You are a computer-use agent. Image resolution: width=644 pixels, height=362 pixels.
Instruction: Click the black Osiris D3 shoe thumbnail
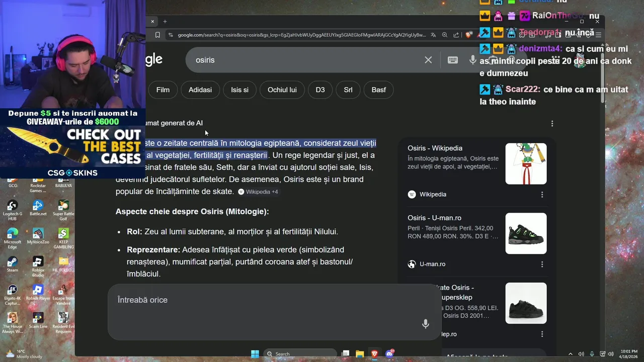coord(526,303)
